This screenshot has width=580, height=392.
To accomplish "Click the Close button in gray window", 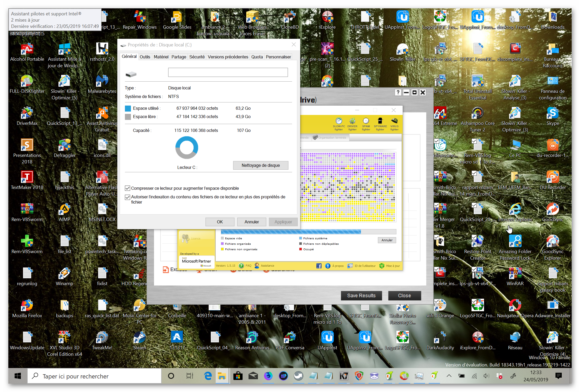I will tap(404, 296).
